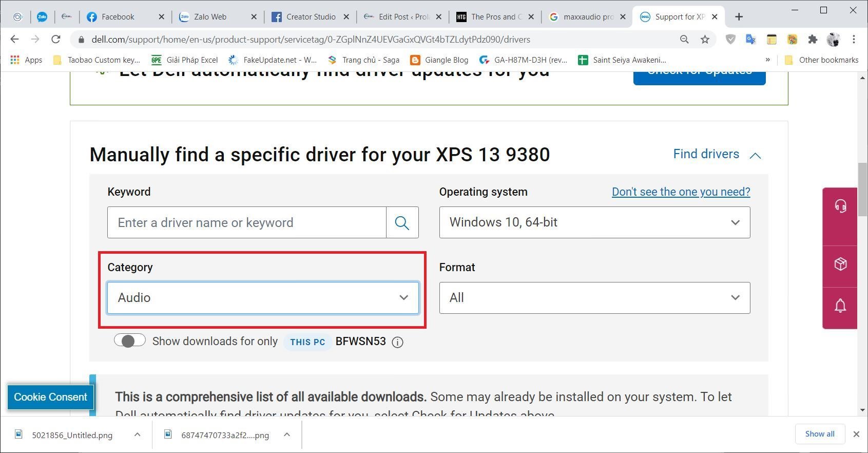Click the yellow note extension icon

[x=771, y=39]
